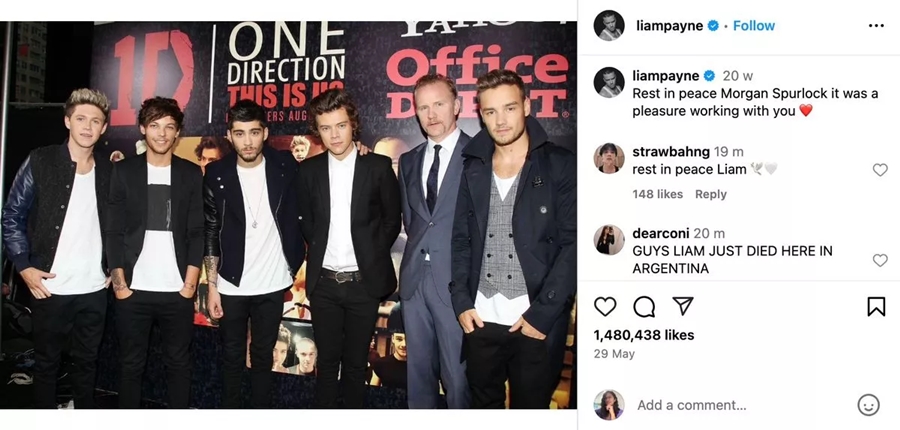The height and width of the screenshot is (430, 900).
Task: Open strawbahng's profile picture
Action: tap(609, 158)
